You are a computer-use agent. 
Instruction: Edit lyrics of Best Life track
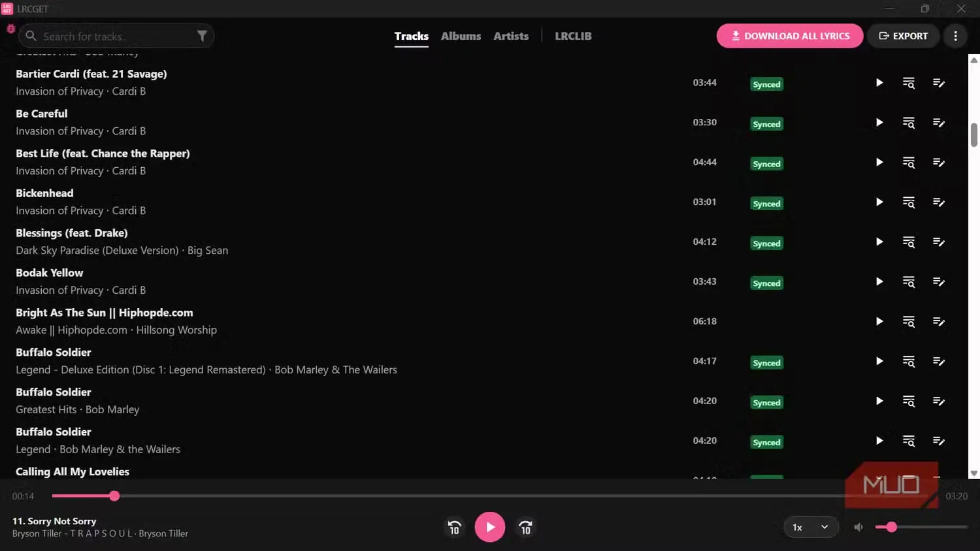[x=939, y=163]
